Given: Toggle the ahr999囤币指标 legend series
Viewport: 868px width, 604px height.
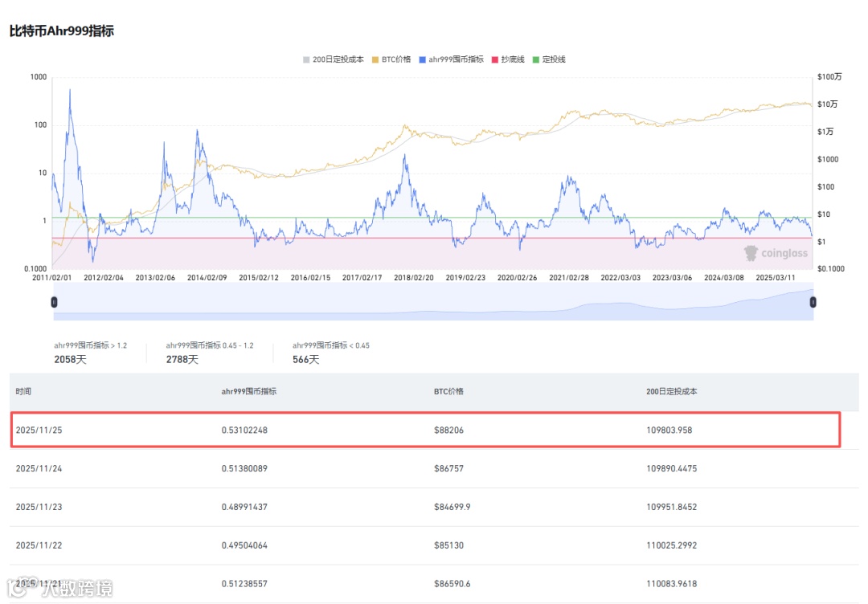Looking at the screenshot, I should [451, 59].
